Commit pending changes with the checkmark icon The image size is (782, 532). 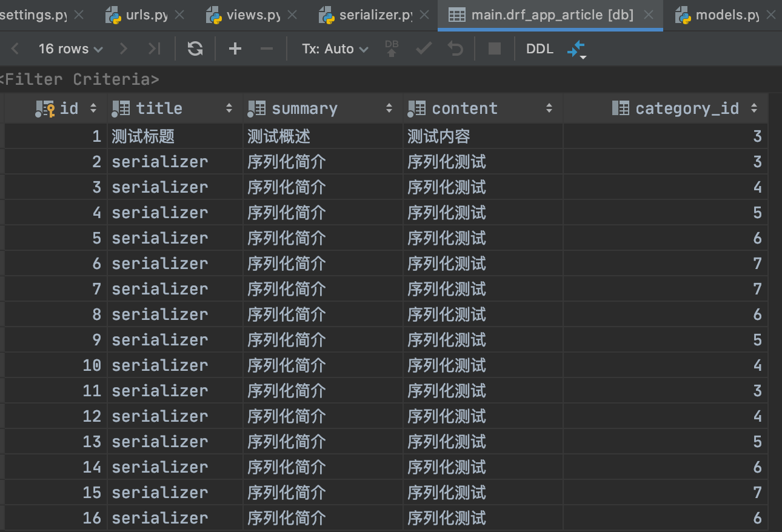tap(423, 48)
